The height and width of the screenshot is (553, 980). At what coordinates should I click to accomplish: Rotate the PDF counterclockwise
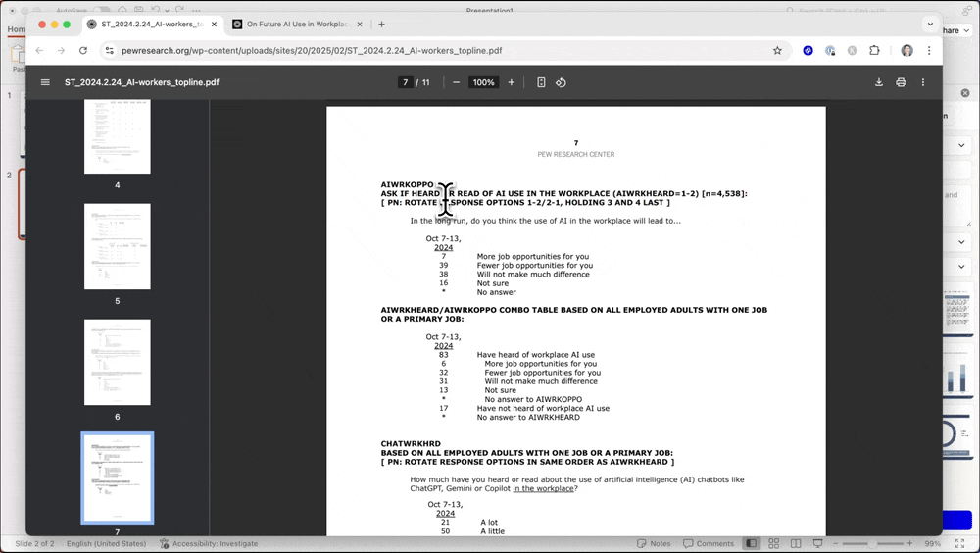[561, 82]
